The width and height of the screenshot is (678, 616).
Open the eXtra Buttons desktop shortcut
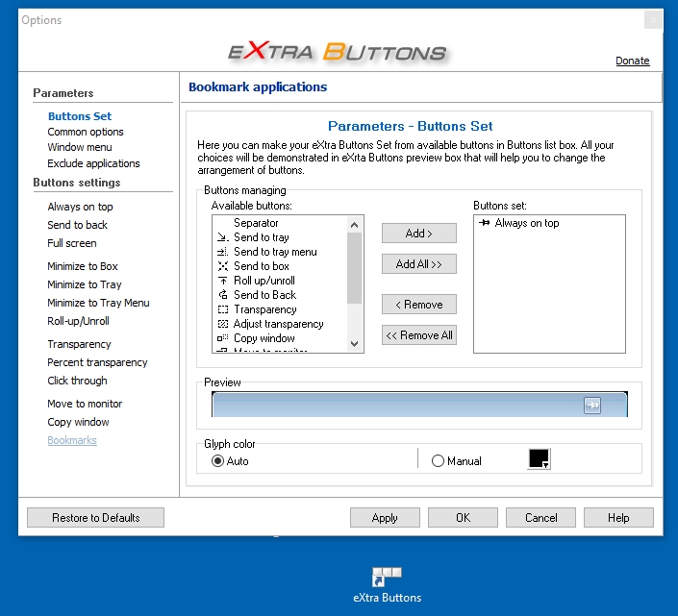coord(387,584)
